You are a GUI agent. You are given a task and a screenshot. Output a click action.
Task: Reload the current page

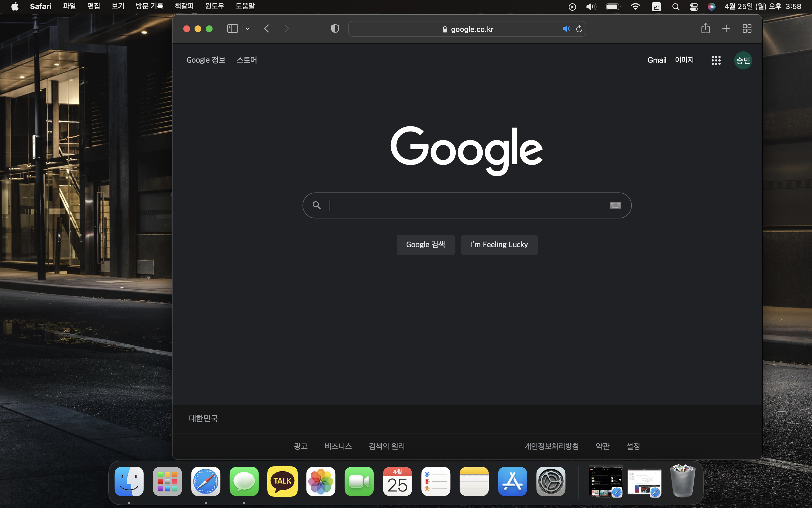pyautogui.click(x=579, y=29)
